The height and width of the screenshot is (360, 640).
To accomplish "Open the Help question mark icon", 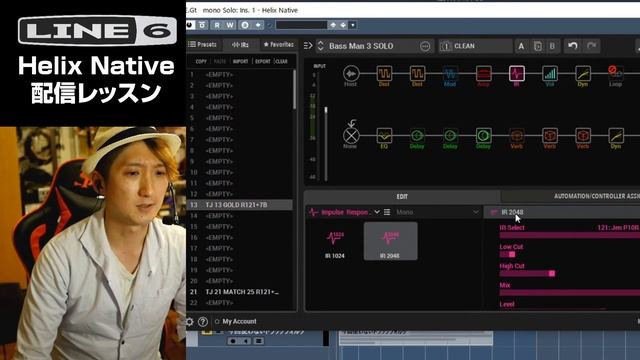I will coord(203,322).
